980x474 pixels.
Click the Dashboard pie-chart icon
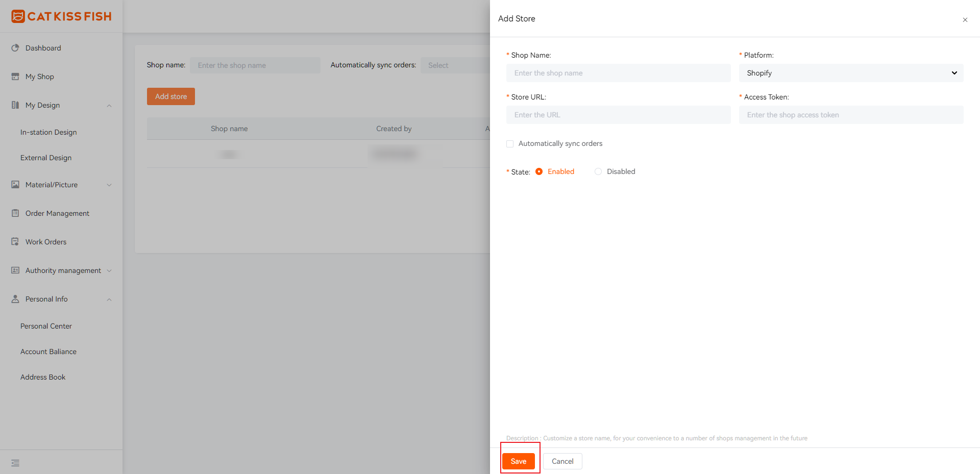[15, 48]
